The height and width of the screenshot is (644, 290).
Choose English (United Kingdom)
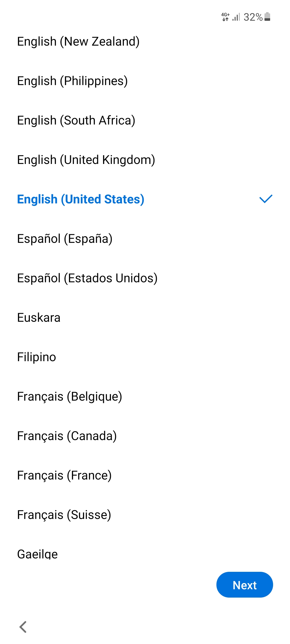[x=145, y=160]
